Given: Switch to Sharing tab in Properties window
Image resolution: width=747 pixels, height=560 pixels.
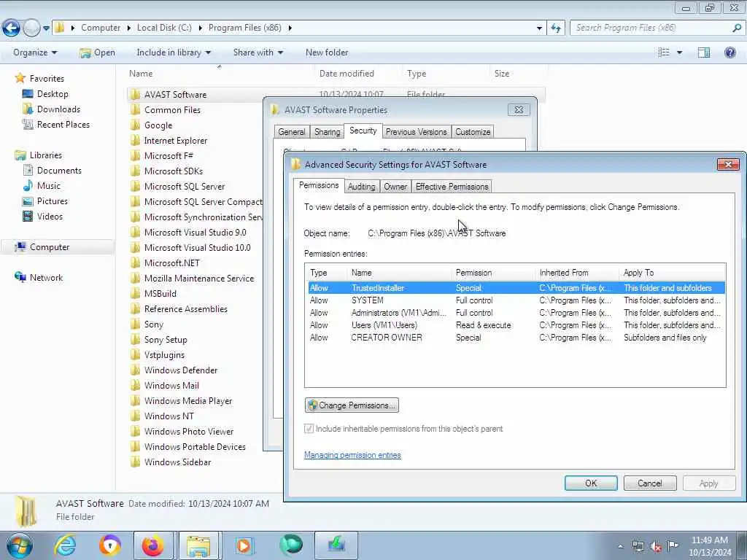Looking at the screenshot, I should pyautogui.click(x=328, y=132).
